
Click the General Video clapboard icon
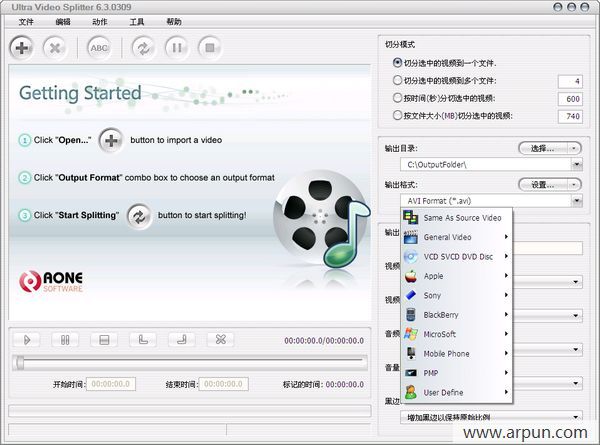tap(411, 237)
